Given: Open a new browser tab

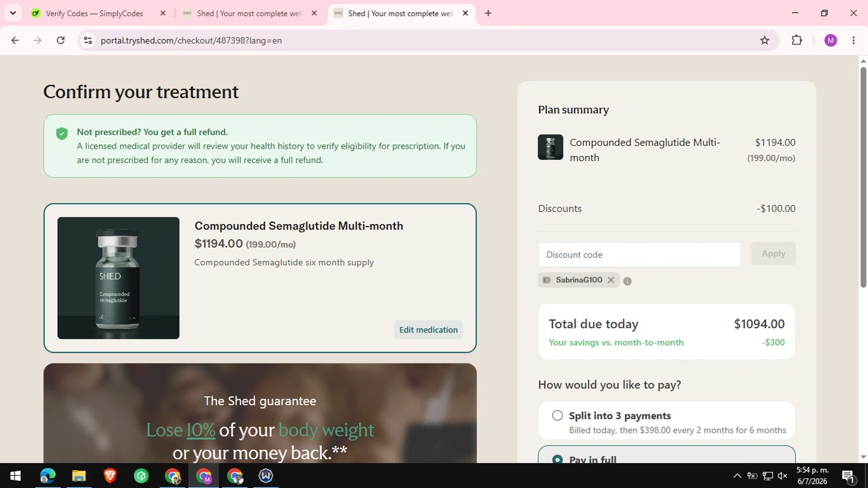Looking at the screenshot, I should pos(488,13).
